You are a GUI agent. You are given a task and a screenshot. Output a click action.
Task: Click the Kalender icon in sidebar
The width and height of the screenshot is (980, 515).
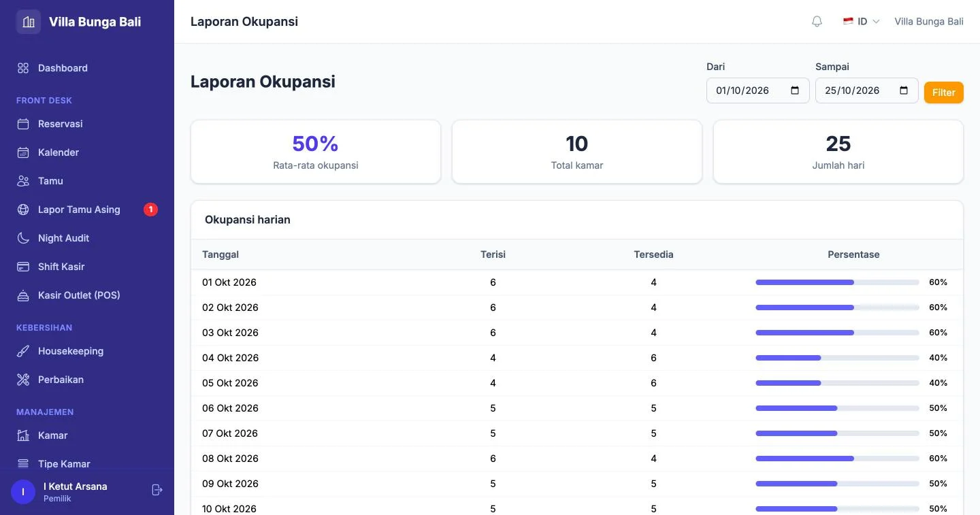click(23, 152)
